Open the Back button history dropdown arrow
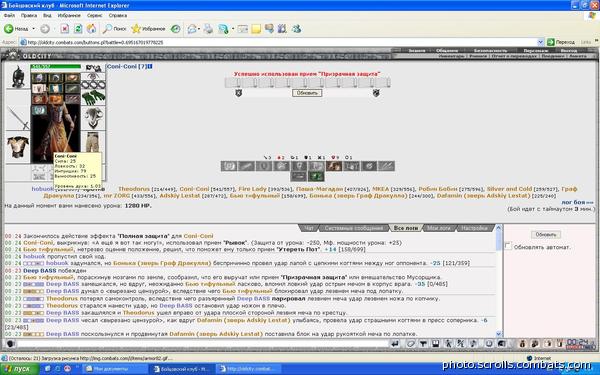This screenshot has width=600, height=375. pyautogui.click(x=33, y=29)
